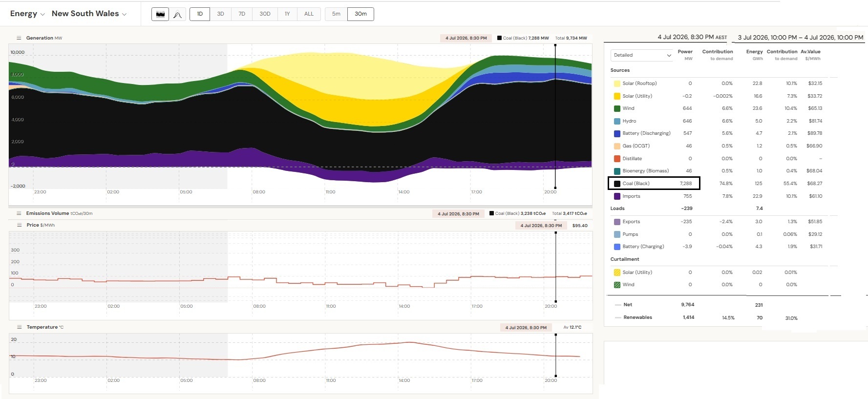Viewport: 868px width, 399px height.
Task: Select the 1Y range tab
Action: pyautogui.click(x=287, y=14)
